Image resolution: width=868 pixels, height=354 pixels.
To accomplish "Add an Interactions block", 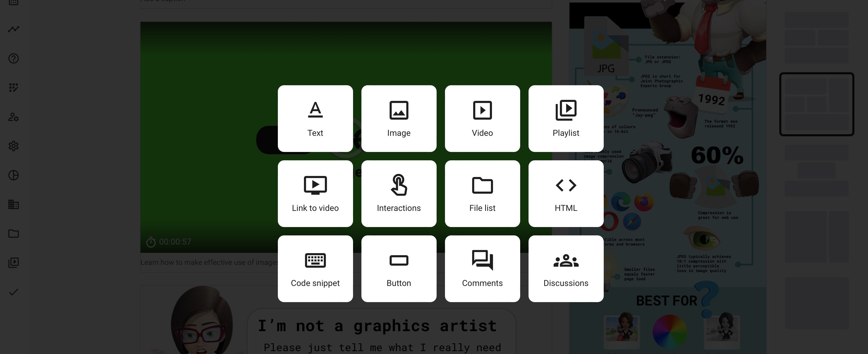I will pos(399,193).
